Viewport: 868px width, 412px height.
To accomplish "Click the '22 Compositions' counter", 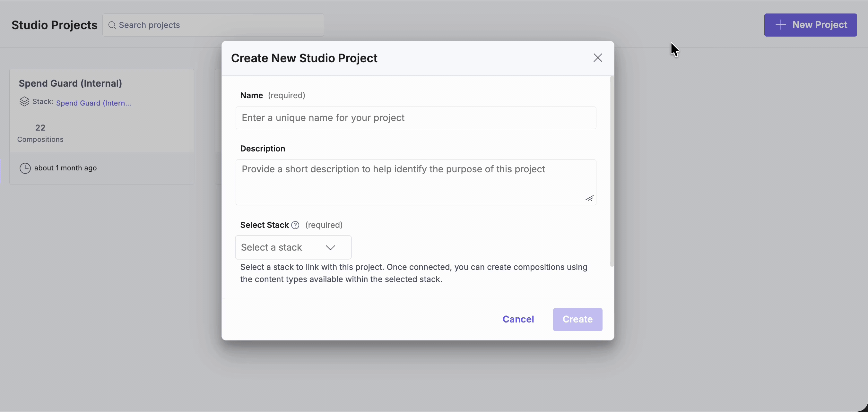I will coord(40,133).
